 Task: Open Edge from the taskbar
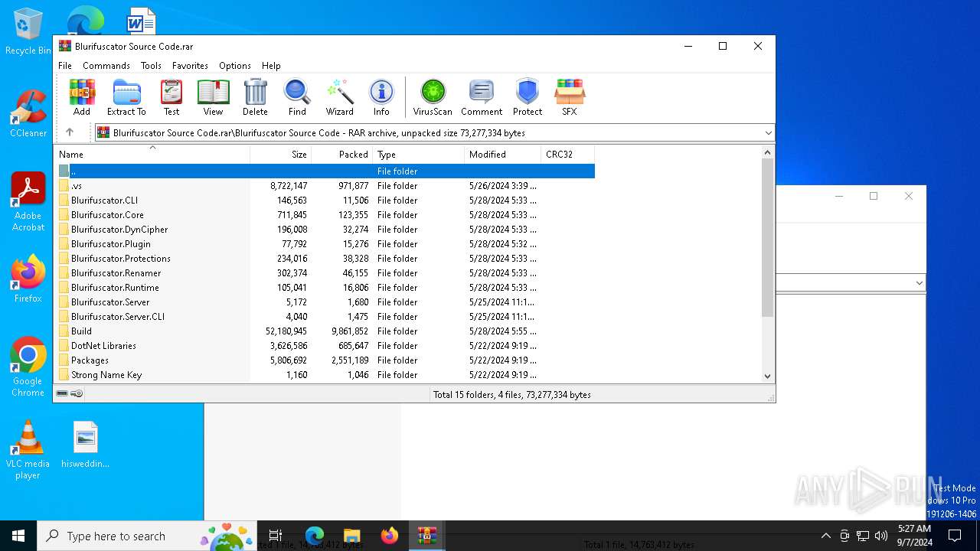tap(315, 536)
